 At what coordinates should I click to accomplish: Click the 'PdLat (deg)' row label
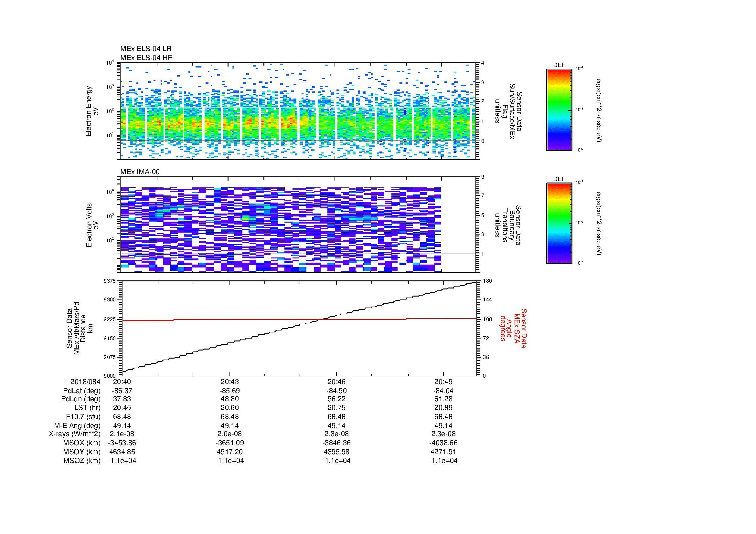pos(82,391)
